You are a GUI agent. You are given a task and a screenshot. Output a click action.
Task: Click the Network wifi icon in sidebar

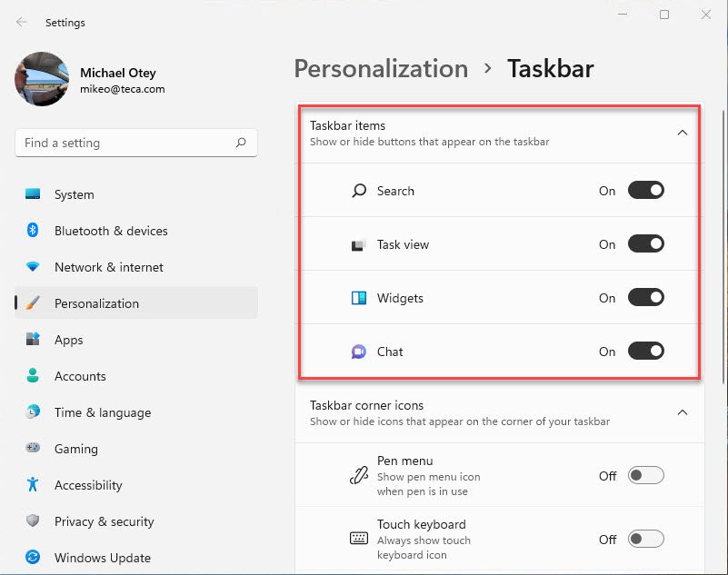click(x=33, y=266)
